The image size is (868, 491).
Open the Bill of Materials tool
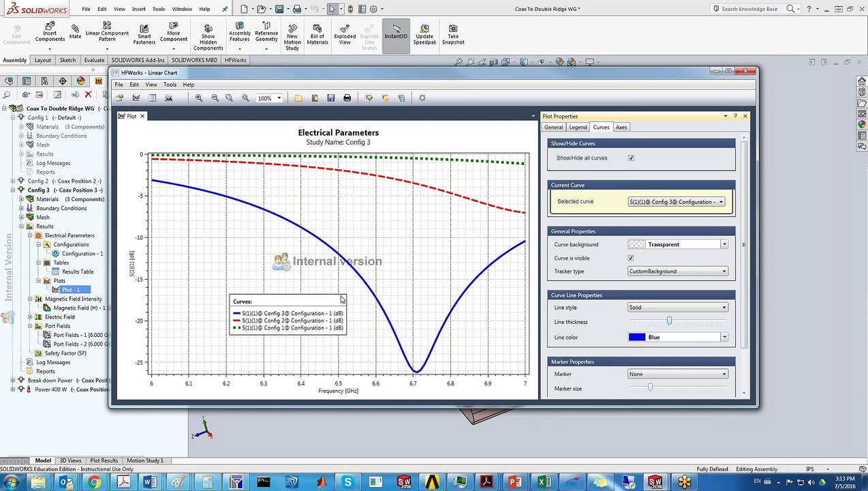(317, 35)
